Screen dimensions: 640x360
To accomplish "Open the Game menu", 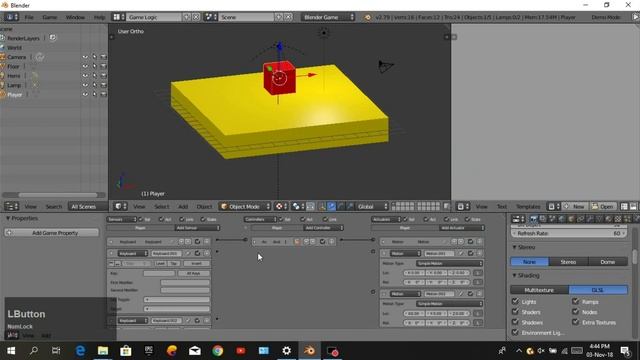I will point(49,17).
